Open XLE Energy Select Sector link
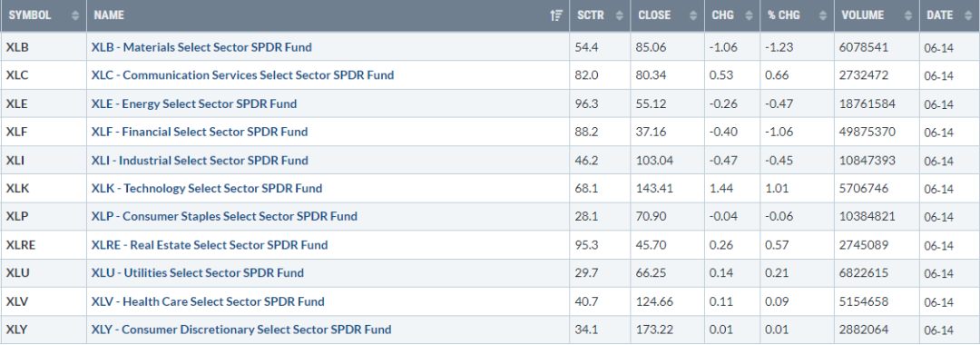Image resolution: width=980 pixels, height=345 pixels. (x=194, y=103)
